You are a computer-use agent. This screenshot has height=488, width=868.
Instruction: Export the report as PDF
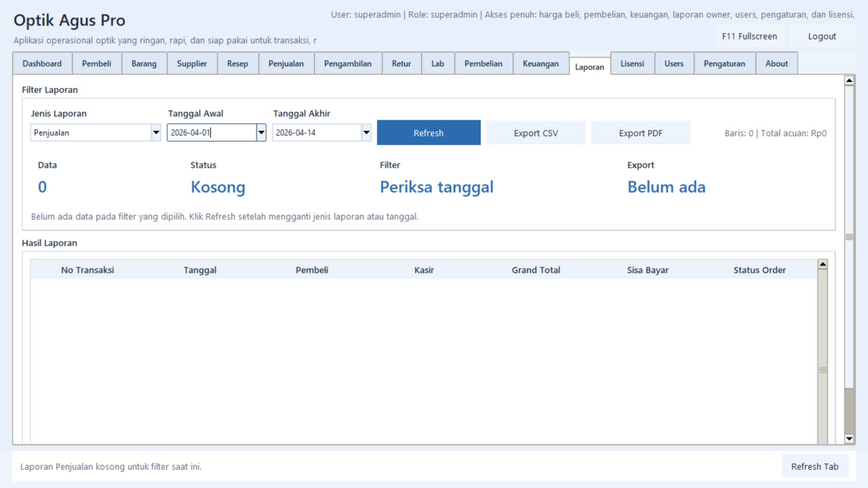641,132
